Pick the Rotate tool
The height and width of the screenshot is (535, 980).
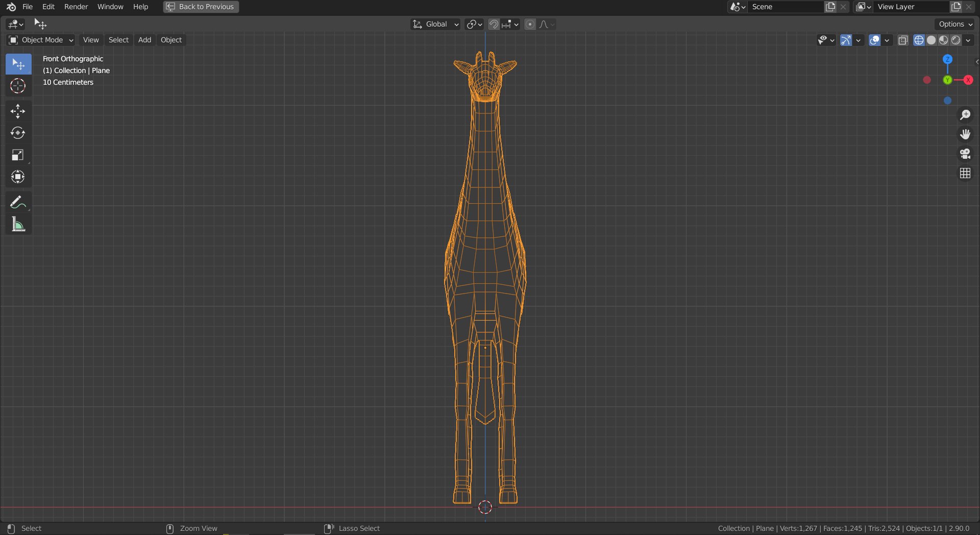(18, 133)
